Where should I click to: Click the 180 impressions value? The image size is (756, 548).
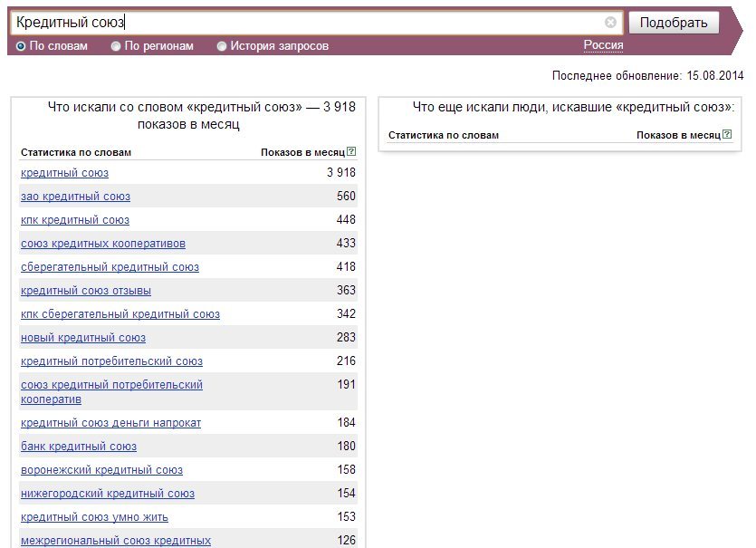pyautogui.click(x=346, y=447)
